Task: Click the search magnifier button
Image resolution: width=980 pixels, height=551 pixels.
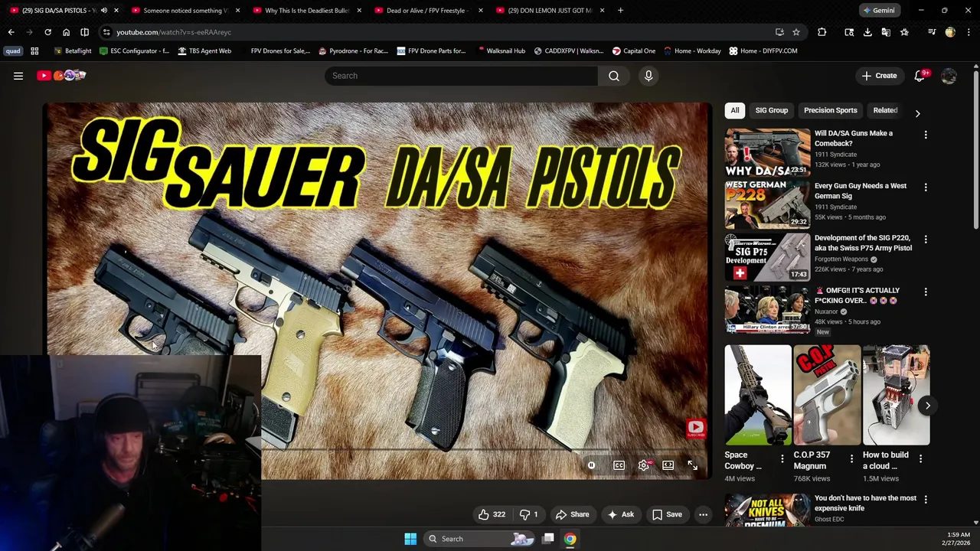Action: coord(614,76)
